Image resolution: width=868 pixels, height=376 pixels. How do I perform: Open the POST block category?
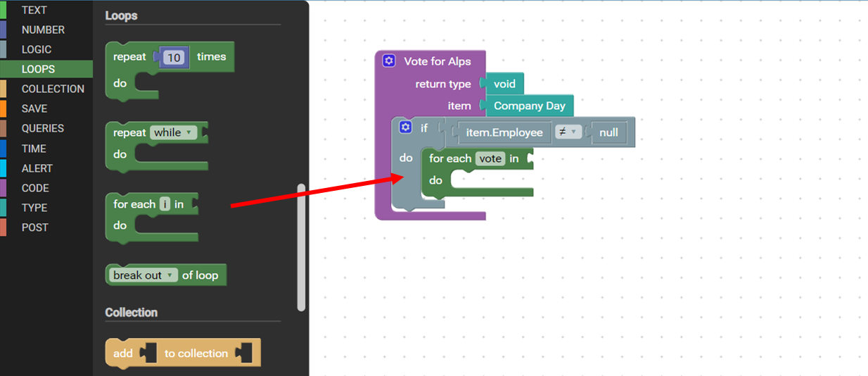[x=46, y=227]
